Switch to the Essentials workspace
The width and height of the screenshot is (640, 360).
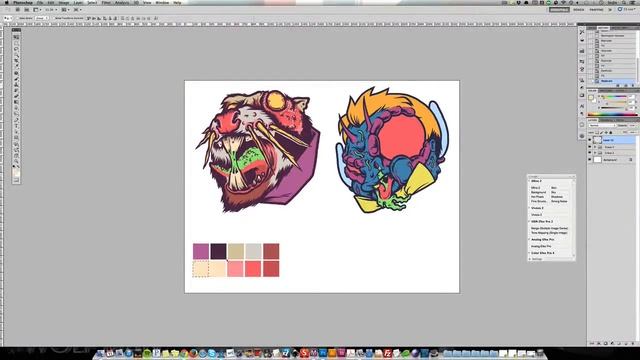[559, 9]
